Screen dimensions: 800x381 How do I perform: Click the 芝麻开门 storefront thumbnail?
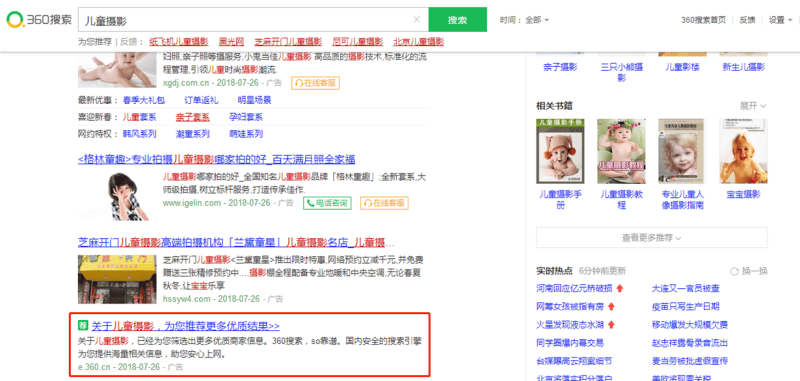pos(117,280)
